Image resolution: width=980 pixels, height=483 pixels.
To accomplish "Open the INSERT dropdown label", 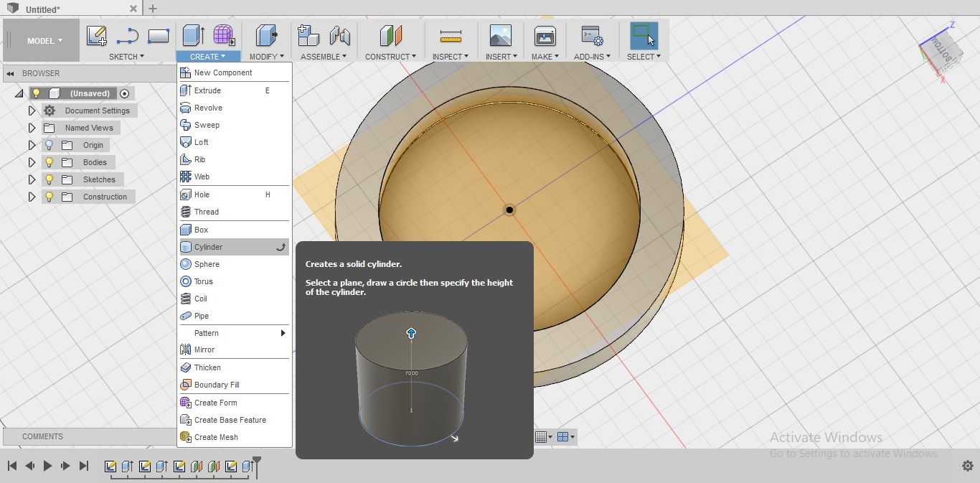I will pos(501,57).
